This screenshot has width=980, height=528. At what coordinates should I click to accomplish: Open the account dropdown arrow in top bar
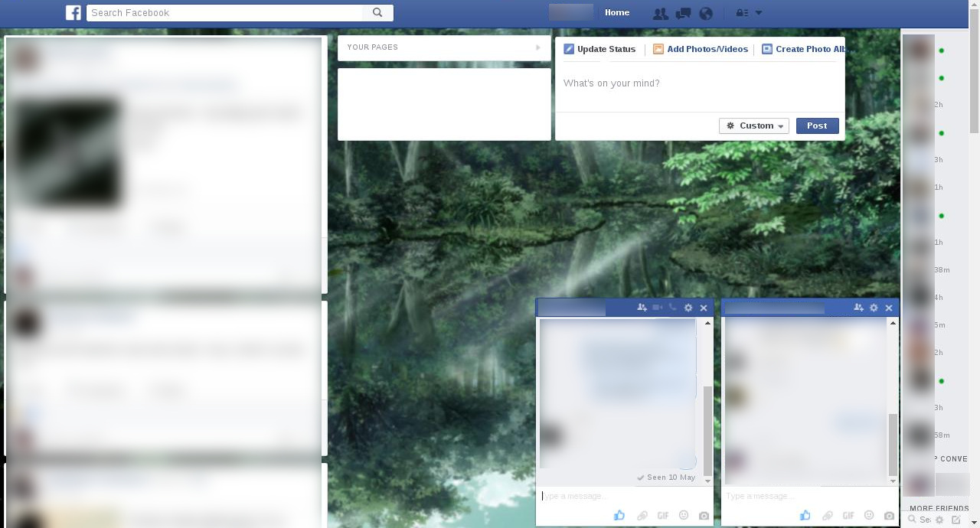click(x=759, y=13)
